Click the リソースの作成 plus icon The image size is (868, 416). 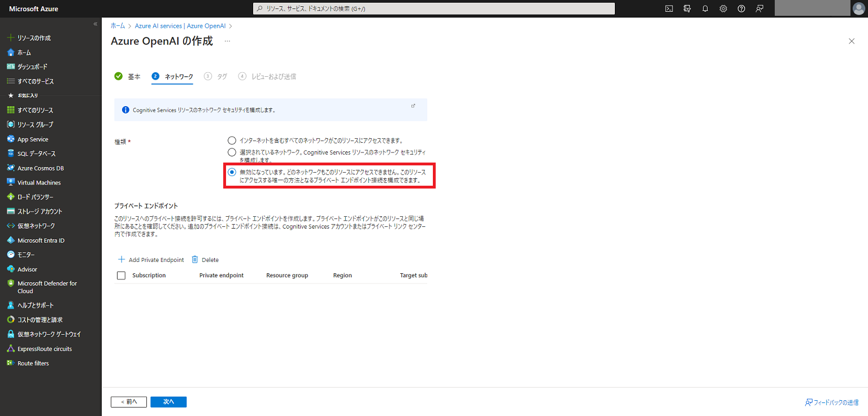10,38
